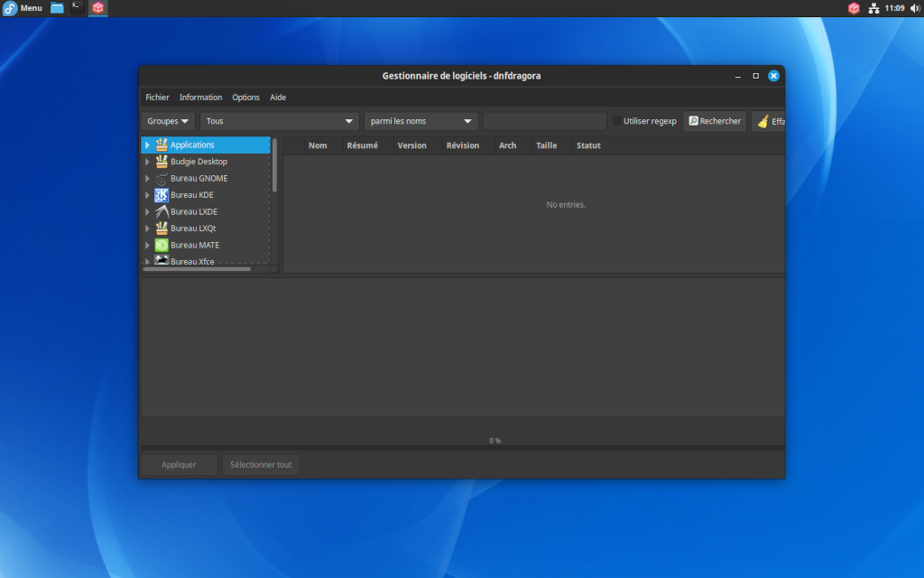Viewport: 924px width, 578px height.
Task: Click the broom icon to clear search
Action: [762, 120]
